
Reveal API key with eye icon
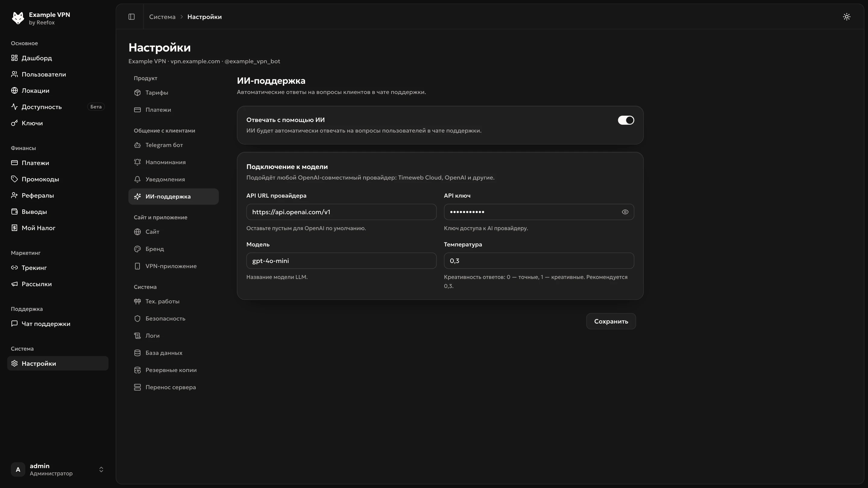(x=625, y=212)
